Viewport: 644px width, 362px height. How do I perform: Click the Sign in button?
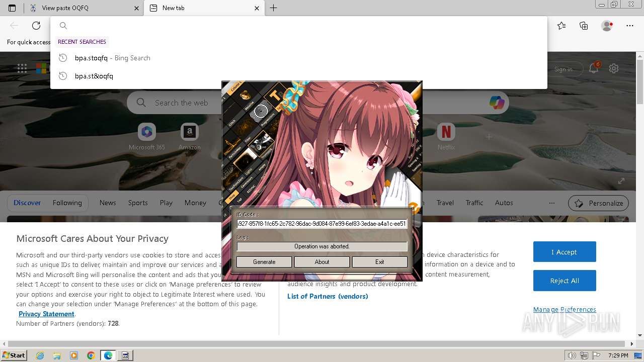(563, 69)
